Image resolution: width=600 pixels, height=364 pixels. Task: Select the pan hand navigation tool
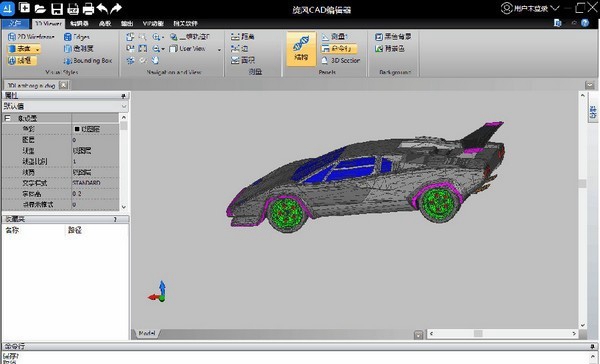pyautogui.click(x=155, y=60)
